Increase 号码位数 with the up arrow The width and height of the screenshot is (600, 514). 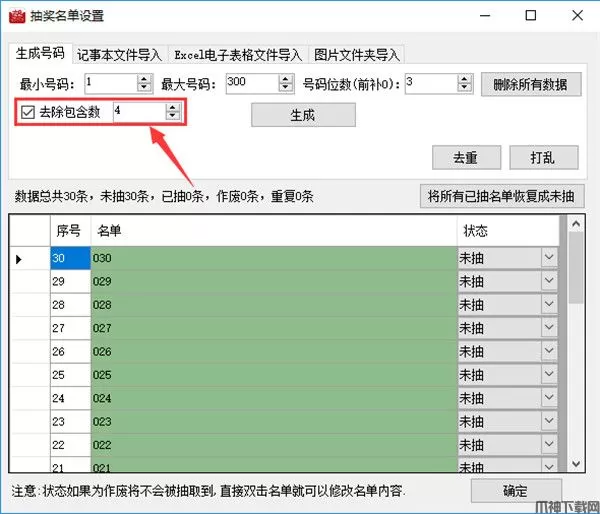click(464, 79)
